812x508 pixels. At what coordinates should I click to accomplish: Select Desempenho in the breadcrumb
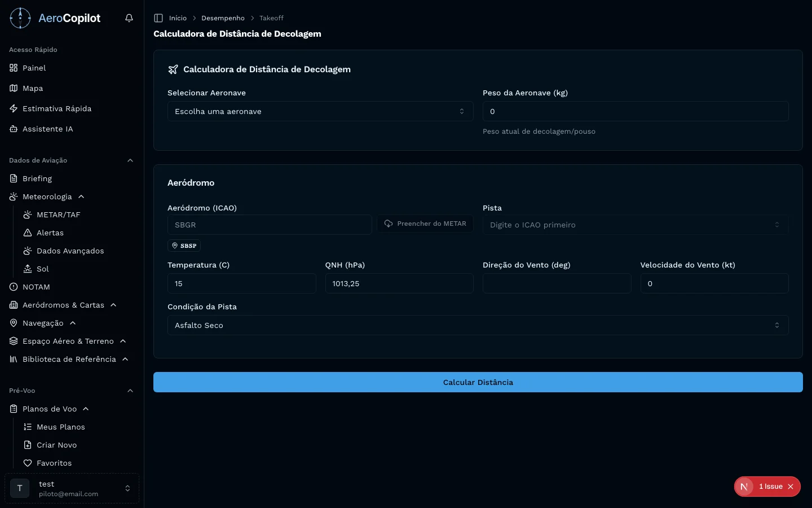pyautogui.click(x=223, y=18)
